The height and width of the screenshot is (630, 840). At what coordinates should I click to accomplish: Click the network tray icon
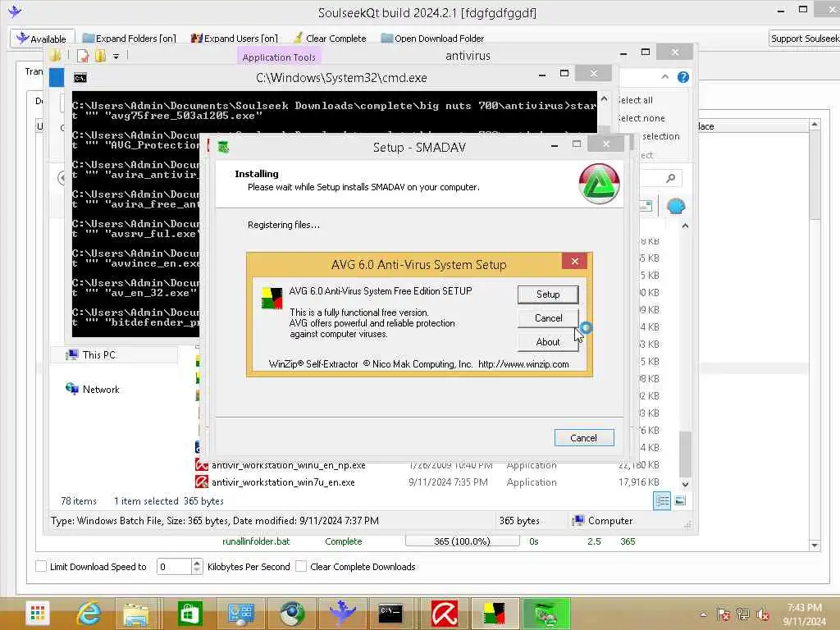click(742, 614)
